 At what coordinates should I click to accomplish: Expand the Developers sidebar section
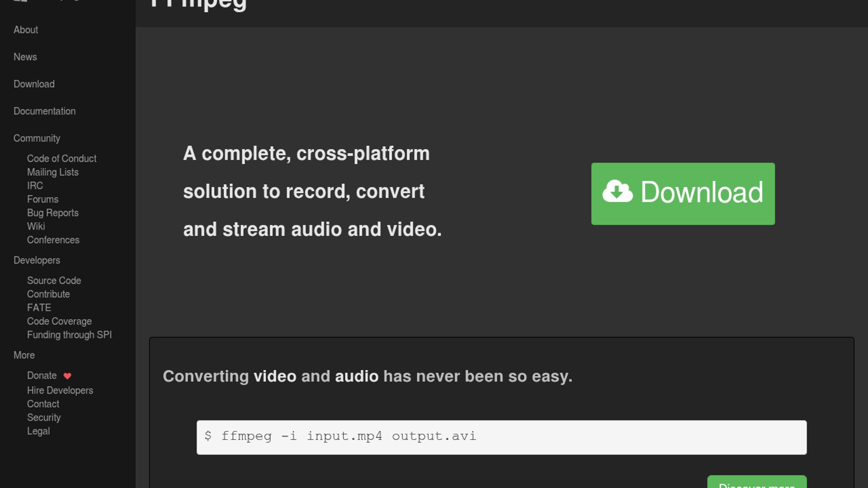[37, 260]
